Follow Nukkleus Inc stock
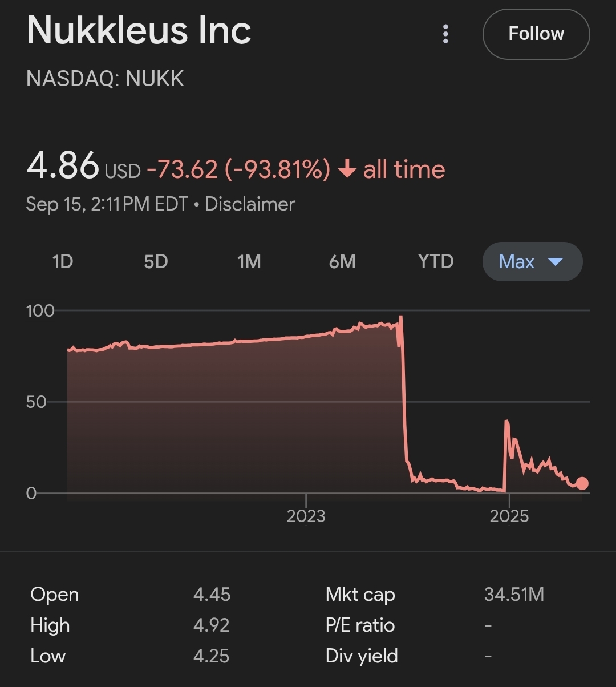This screenshot has height=687, width=616. pos(536,34)
